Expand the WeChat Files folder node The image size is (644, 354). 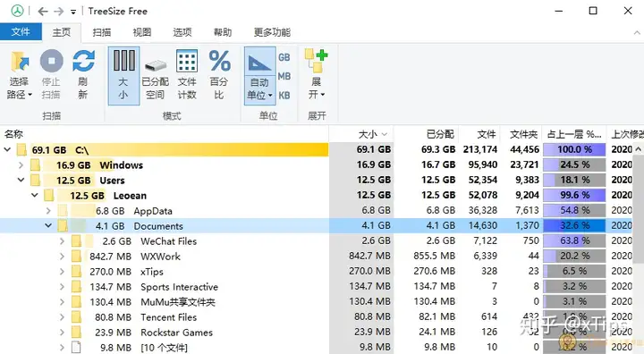tap(62, 241)
